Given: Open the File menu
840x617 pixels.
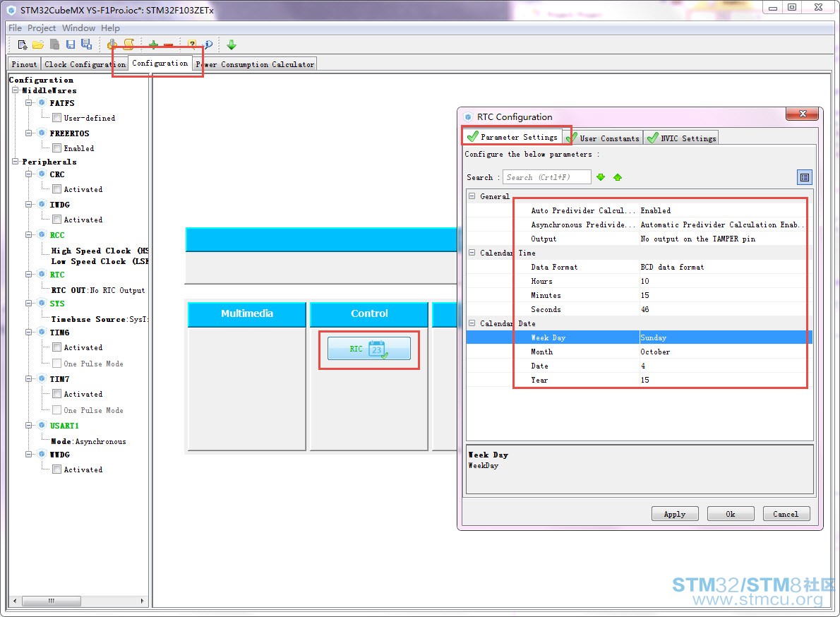Looking at the screenshot, I should pyautogui.click(x=15, y=28).
